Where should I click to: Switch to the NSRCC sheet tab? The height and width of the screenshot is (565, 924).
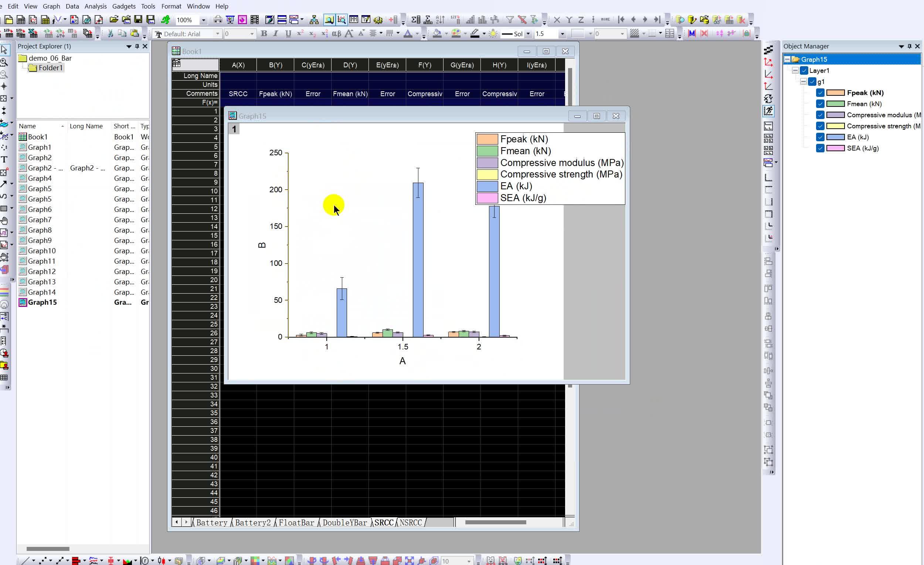[411, 522]
